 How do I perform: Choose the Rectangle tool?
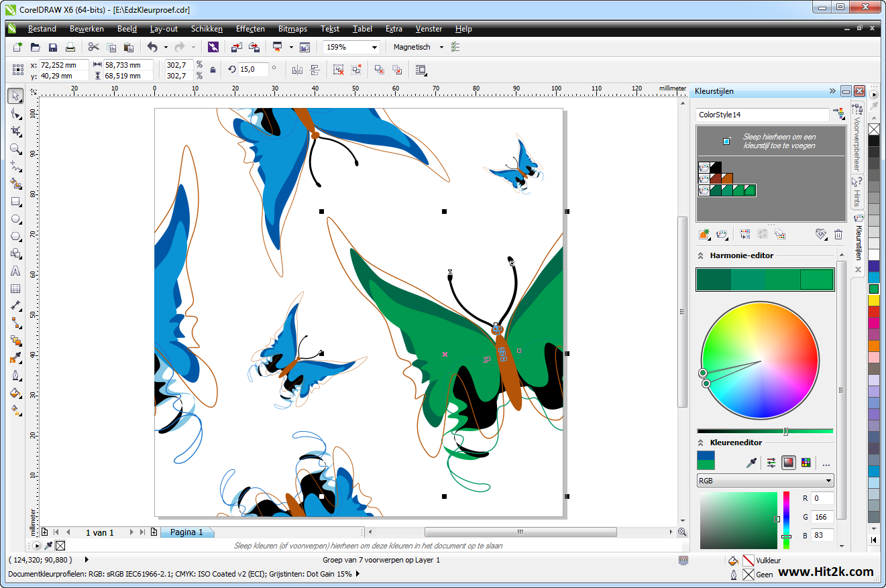[15, 201]
